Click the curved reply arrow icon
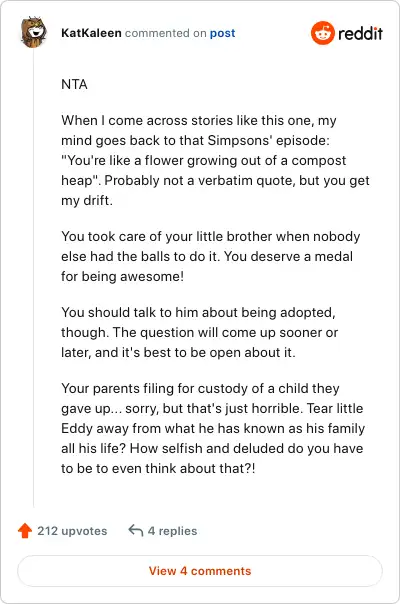 pos(136,530)
